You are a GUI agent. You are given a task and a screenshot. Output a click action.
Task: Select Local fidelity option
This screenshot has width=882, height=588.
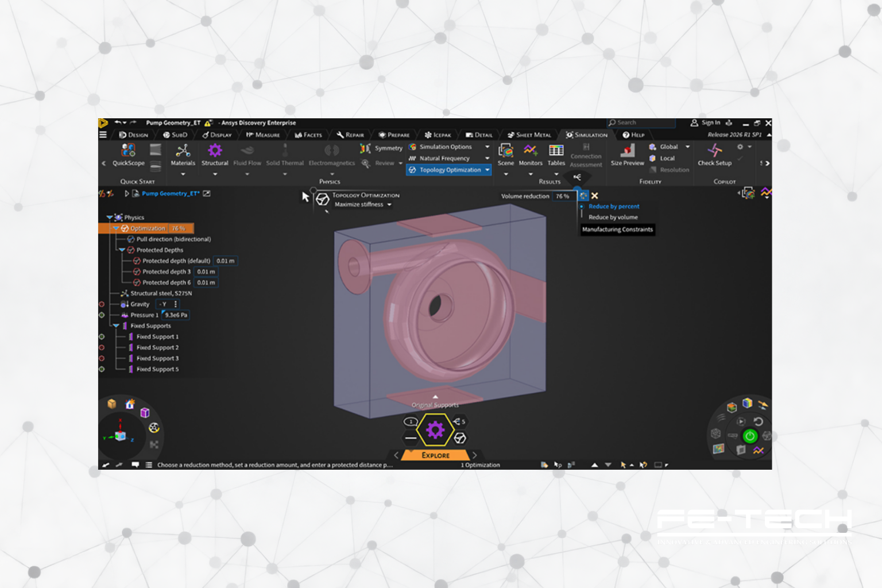tap(663, 158)
